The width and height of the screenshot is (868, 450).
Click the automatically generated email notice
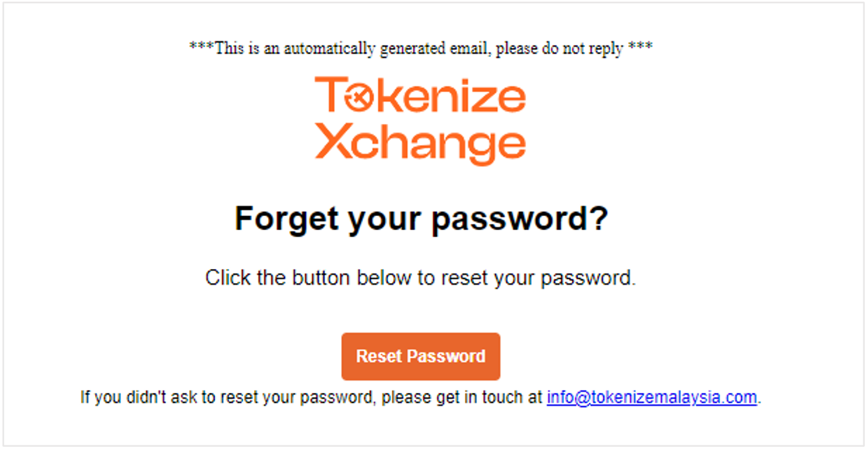pyautogui.click(x=421, y=48)
